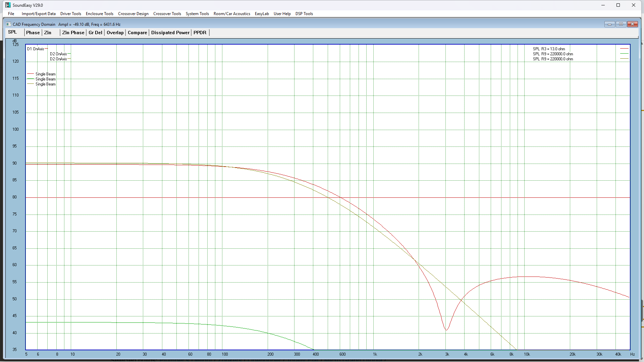Open the DSP Tools menu
This screenshot has height=362, width=644.
(x=304, y=14)
